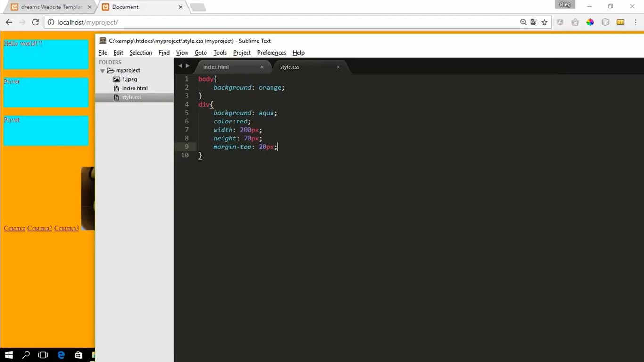
Task: Click the site info icon in address bar
Action: coord(51,22)
